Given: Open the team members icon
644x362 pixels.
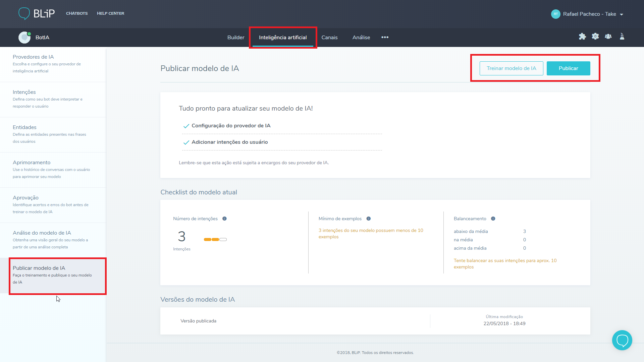Looking at the screenshot, I should click(608, 37).
